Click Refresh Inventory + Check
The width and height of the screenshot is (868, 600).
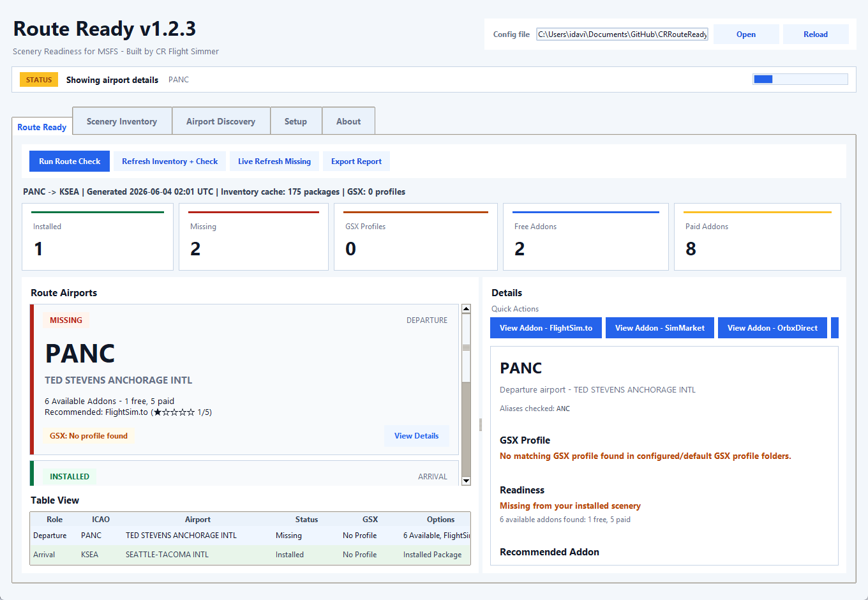coord(170,161)
